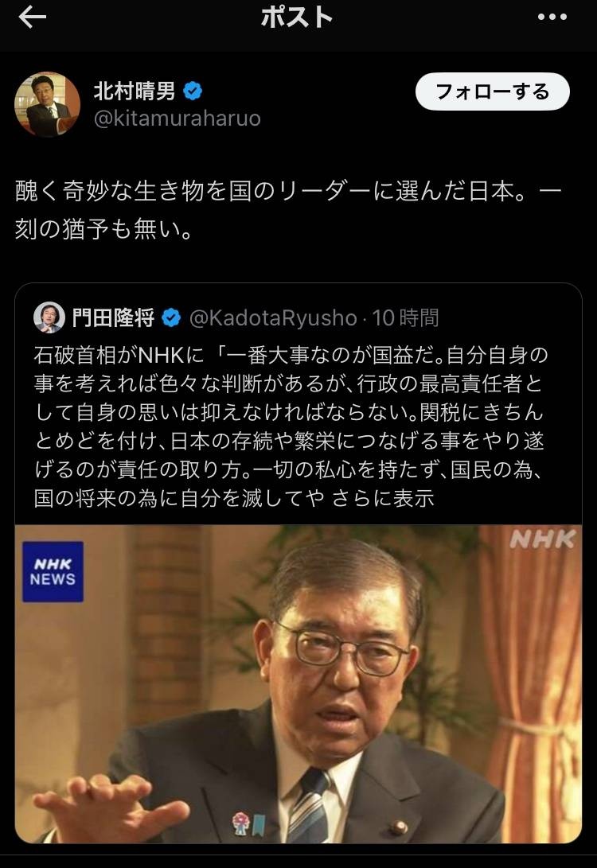Tap the quoted post's header row
This screenshot has width=597, height=868.
(236, 318)
